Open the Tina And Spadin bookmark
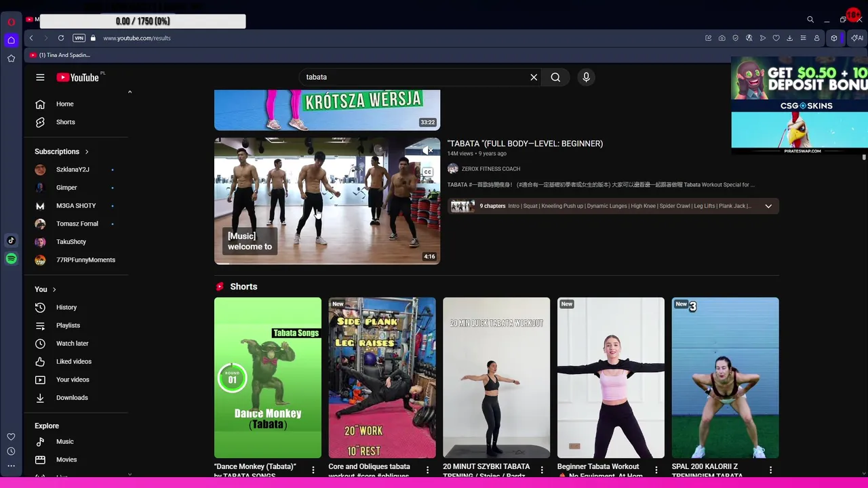 coord(60,55)
